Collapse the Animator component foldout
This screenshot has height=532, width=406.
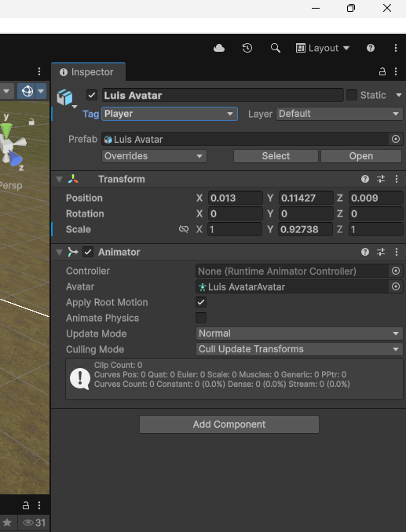60,252
